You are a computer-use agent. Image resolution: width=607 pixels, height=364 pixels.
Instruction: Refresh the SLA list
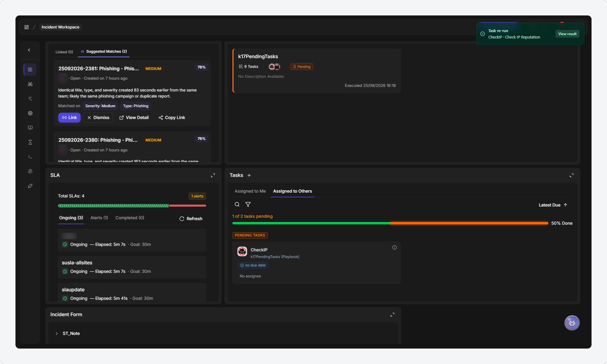(191, 219)
